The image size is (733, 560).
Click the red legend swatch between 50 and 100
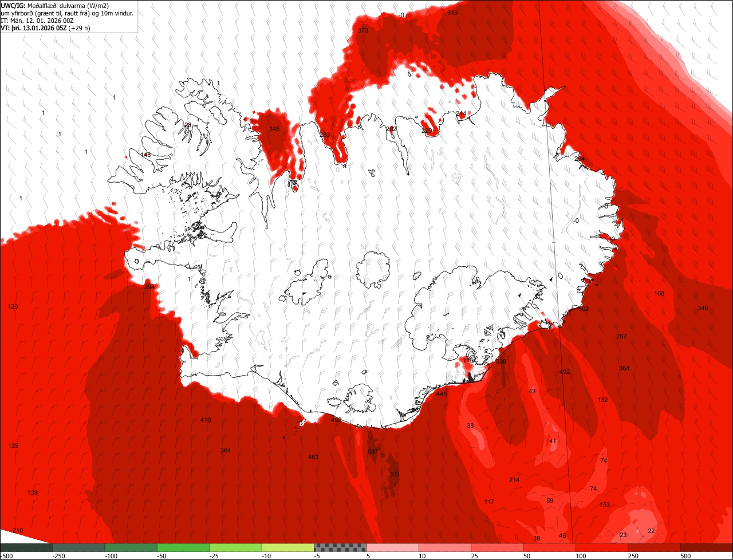[549, 547]
